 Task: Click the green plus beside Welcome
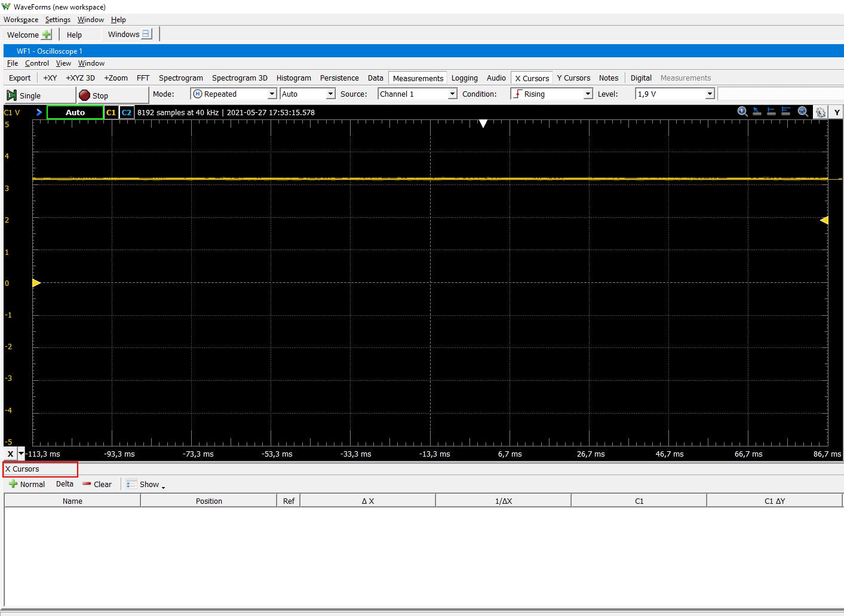46,35
